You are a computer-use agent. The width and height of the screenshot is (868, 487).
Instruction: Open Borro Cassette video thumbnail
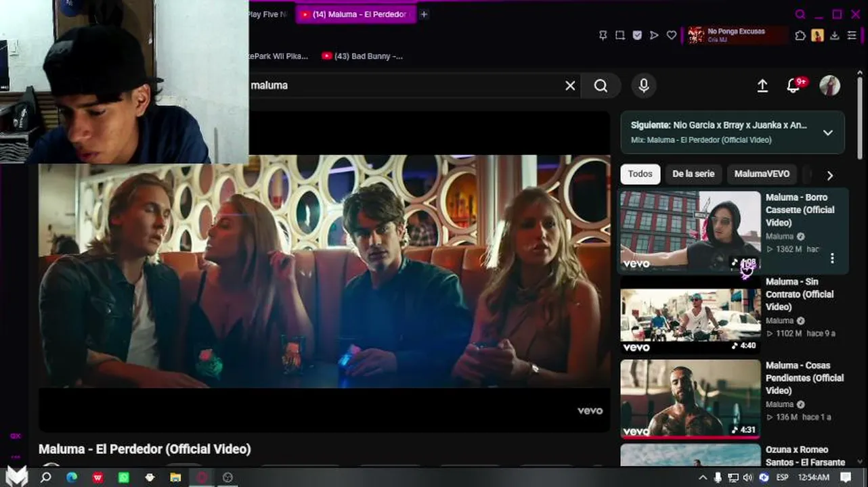pyautogui.click(x=690, y=231)
